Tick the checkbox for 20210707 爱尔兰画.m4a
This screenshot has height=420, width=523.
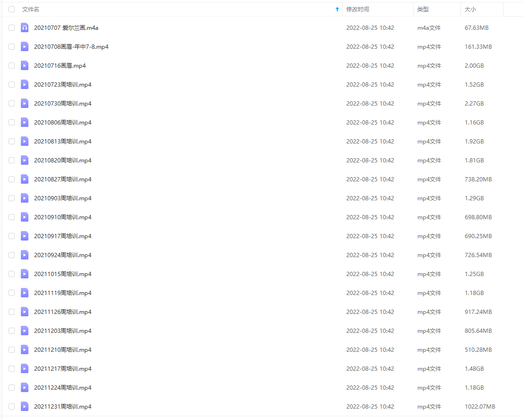coord(11,27)
